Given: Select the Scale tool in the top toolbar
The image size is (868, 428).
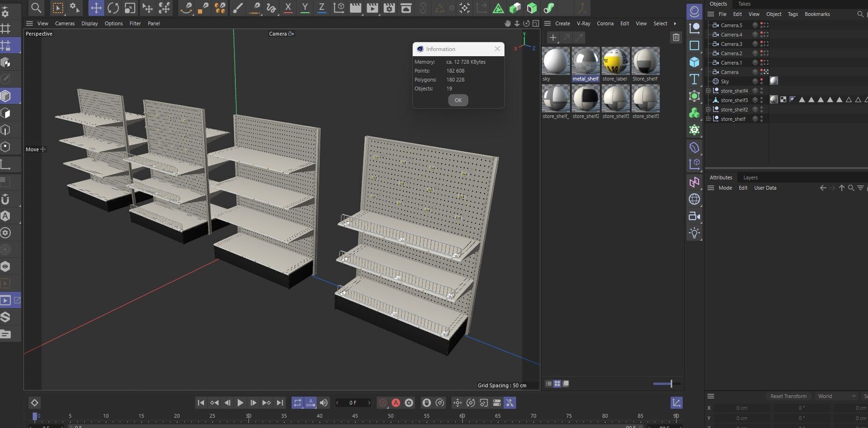Looking at the screenshot, I should coord(130,8).
